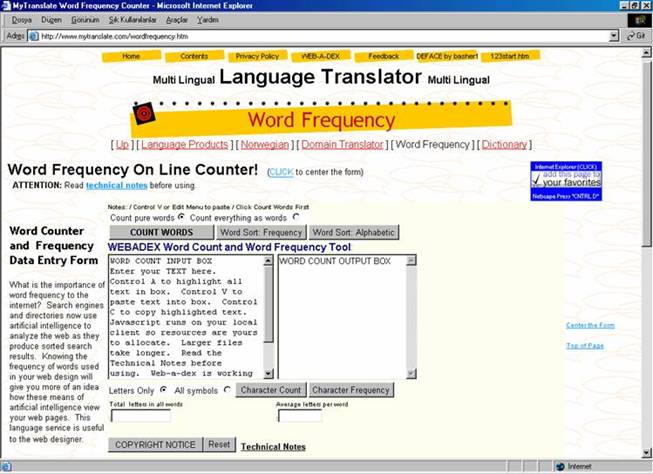This screenshot has width=653, height=474.
Task: Click the input box scrollbar thumb
Action: click(x=269, y=304)
